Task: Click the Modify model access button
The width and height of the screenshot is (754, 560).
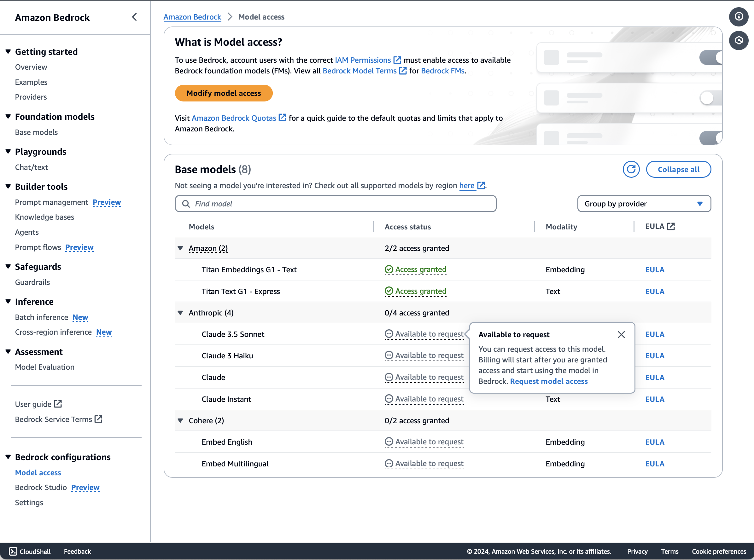Action: coord(224,93)
